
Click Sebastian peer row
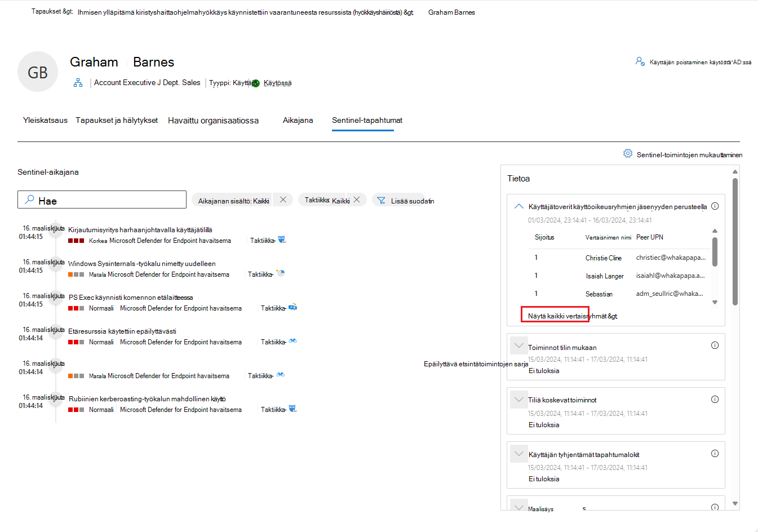coord(619,294)
